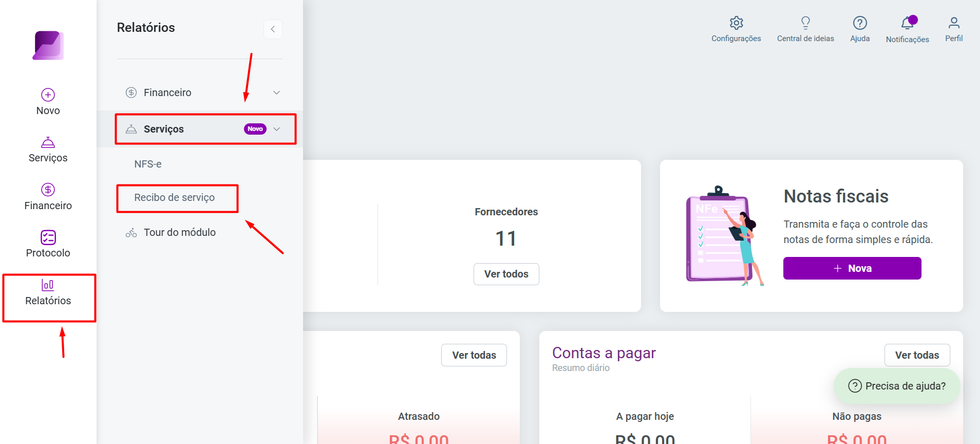The height and width of the screenshot is (444, 980).
Task: Collapse the Serviços reports section chevron
Action: 277,129
